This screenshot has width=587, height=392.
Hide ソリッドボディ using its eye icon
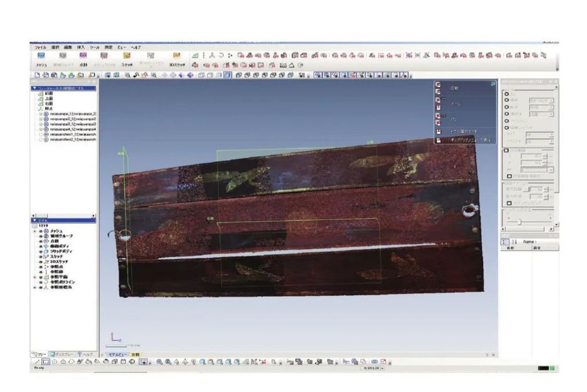click(x=41, y=252)
